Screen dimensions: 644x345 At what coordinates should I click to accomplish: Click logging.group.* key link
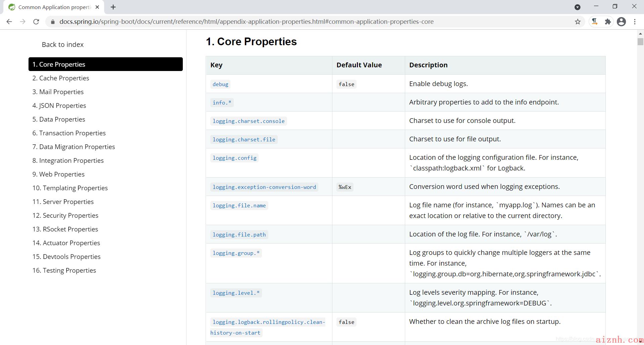tap(236, 253)
